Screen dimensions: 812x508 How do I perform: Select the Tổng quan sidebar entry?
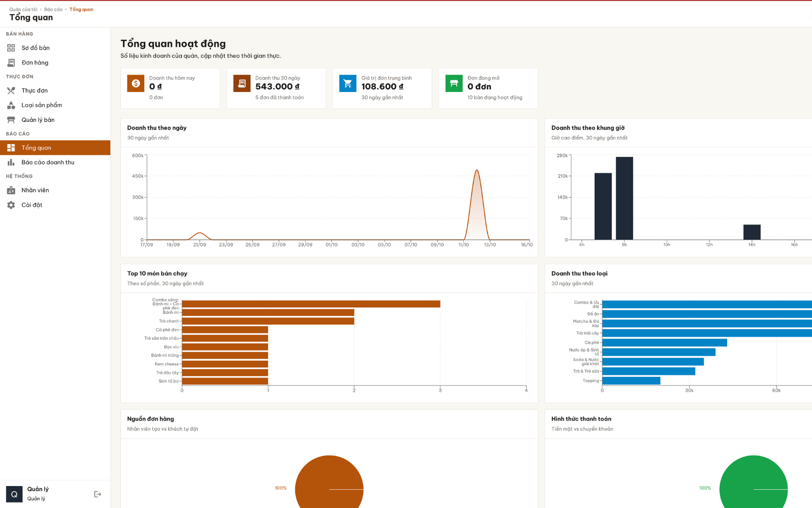pos(55,148)
